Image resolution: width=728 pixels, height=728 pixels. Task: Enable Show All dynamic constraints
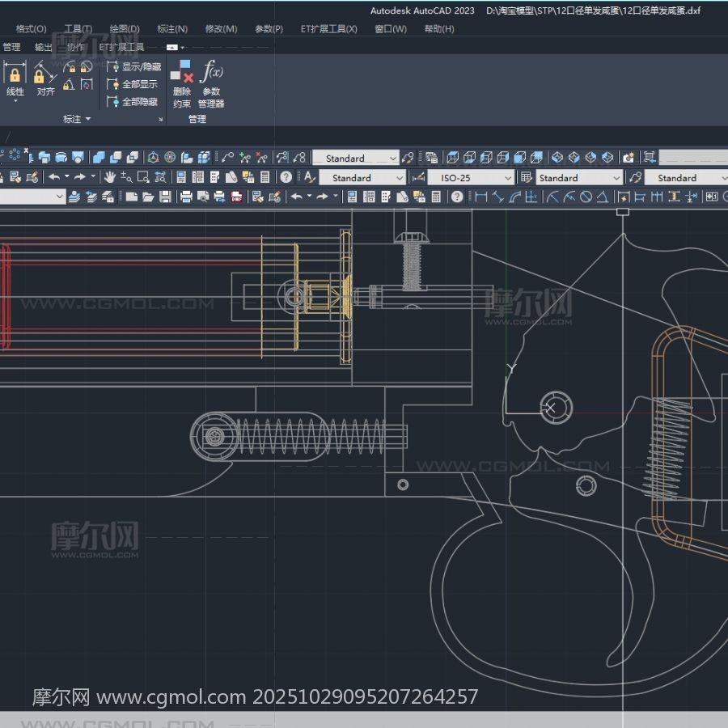pyautogui.click(x=133, y=84)
